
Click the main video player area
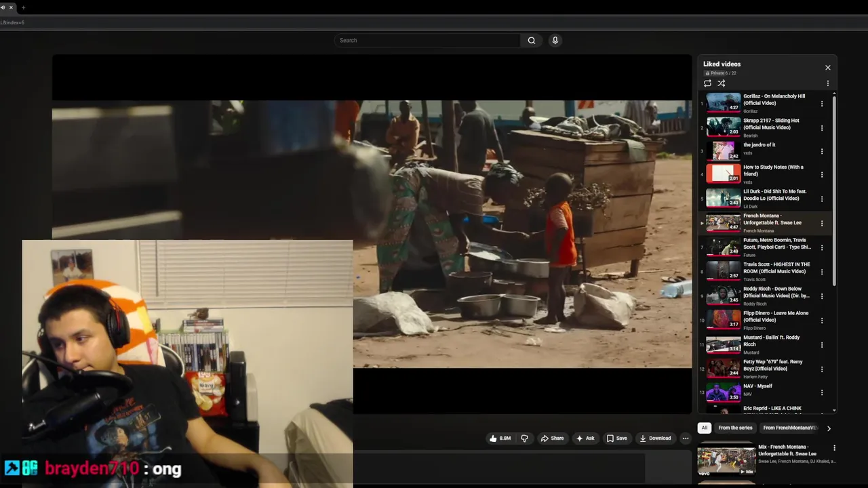(x=372, y=234)
